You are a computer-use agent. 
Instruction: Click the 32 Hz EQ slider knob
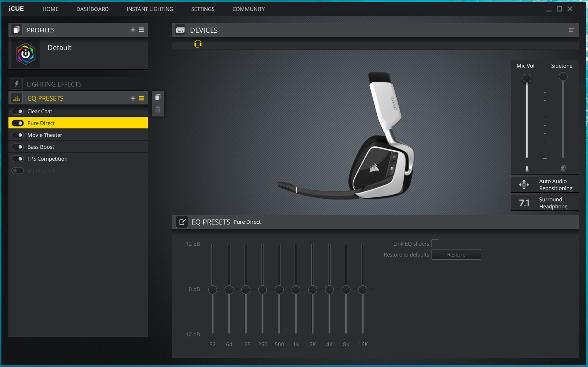coord(213,290)
